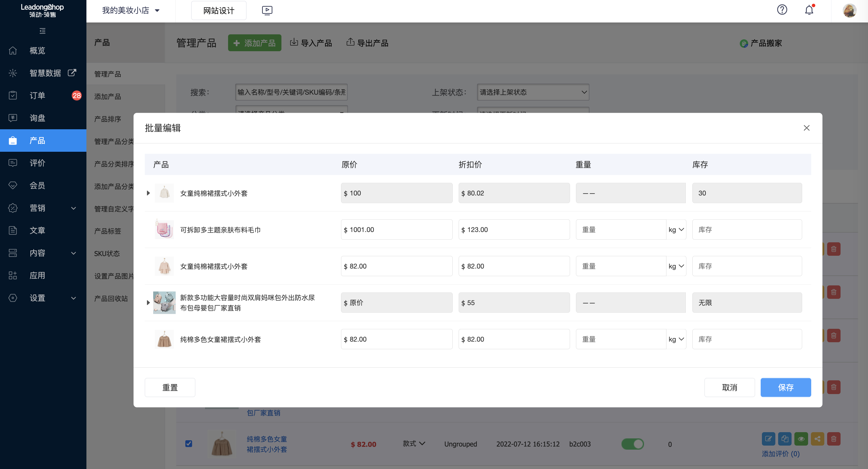The image size is (868, 469).
Task: Open the notification bell
Action: [809, 10]
